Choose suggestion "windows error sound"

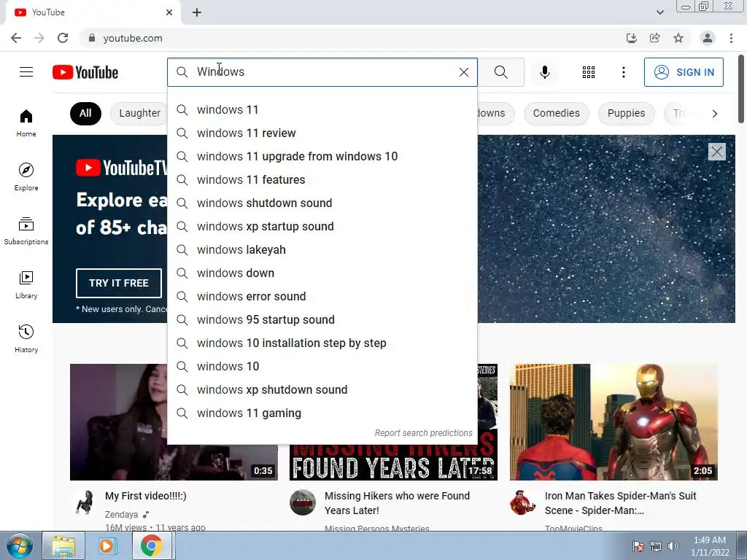(x=322, y=296)
